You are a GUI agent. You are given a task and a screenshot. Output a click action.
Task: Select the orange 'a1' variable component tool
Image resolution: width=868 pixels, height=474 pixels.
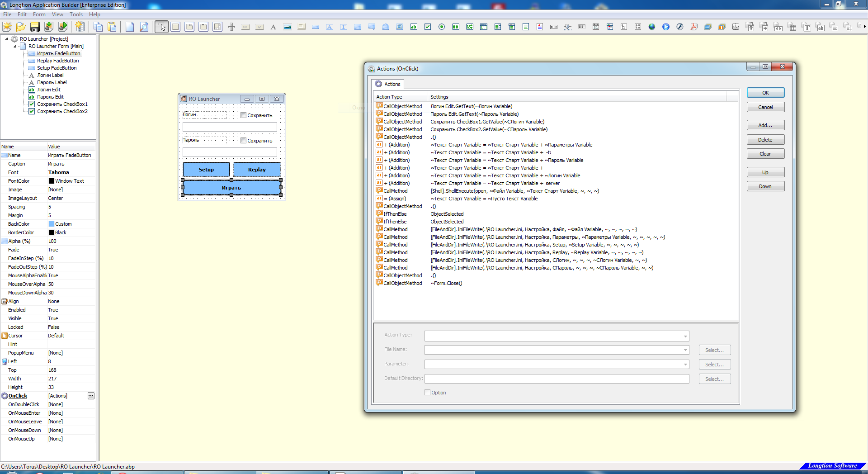[722, 27]
